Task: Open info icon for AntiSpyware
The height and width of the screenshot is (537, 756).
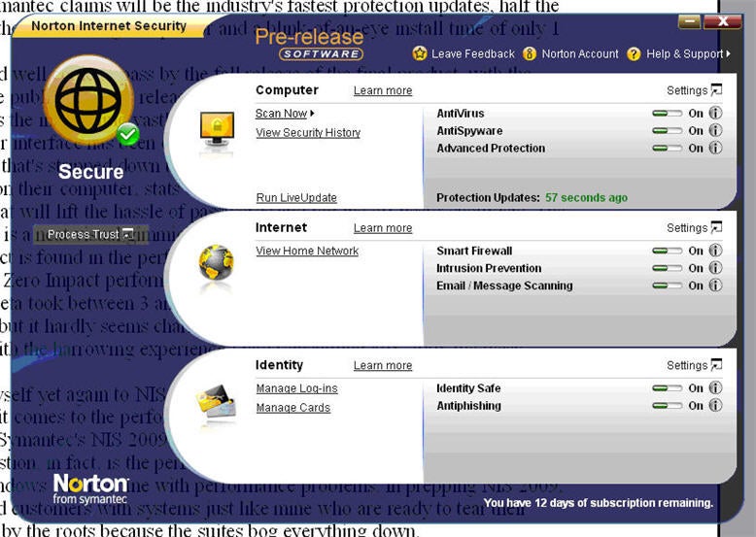Action: pos(715,130)
